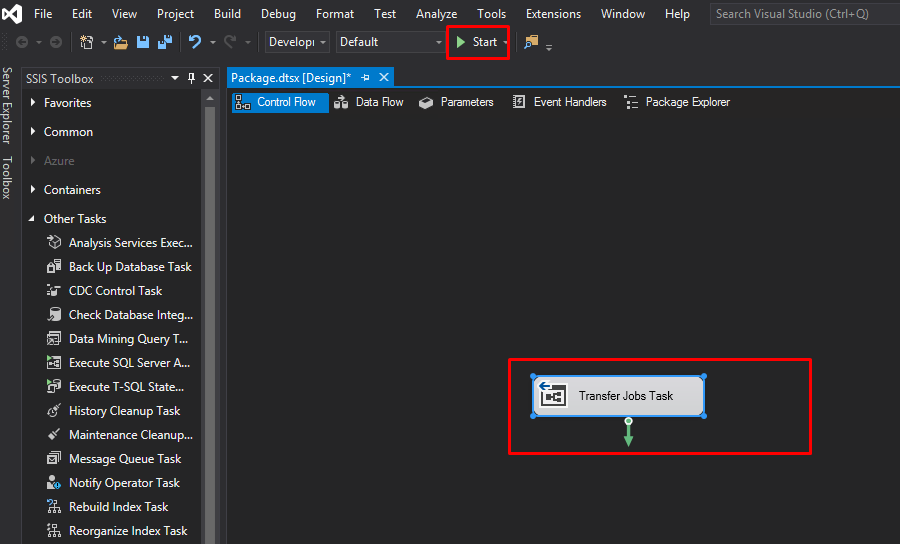Click the Undo arrow icon
900x544 pixels.
pyautogui.click(x=195, y=42)
